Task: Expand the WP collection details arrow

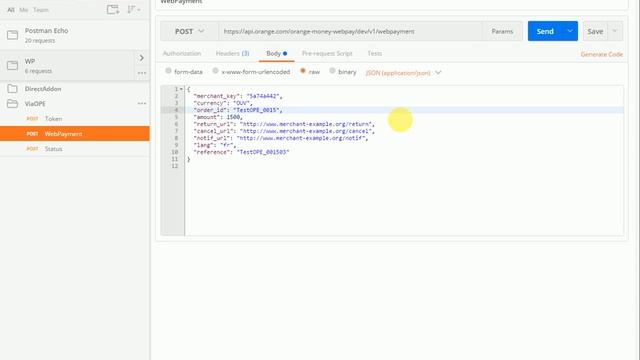Action: tap(142, 58)
